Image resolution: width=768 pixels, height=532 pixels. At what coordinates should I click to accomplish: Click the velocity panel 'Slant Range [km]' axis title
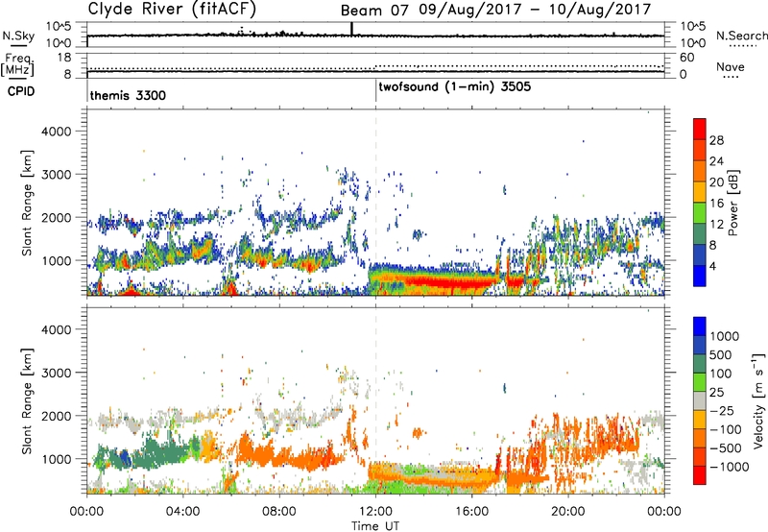pos(27,400)
